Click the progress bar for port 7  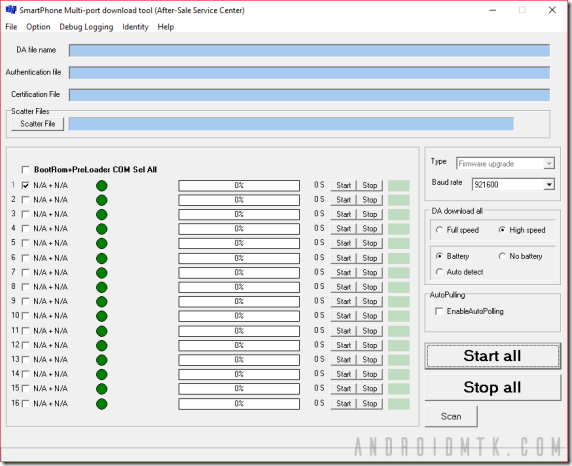pos(239,273)
